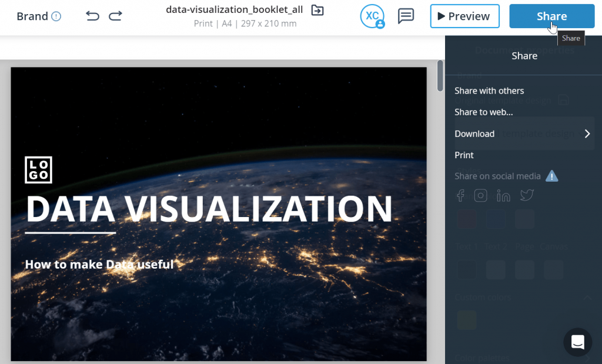The height and width of the screenshot is (364, 602).
Task: Click the Share button
Action: 551,16
